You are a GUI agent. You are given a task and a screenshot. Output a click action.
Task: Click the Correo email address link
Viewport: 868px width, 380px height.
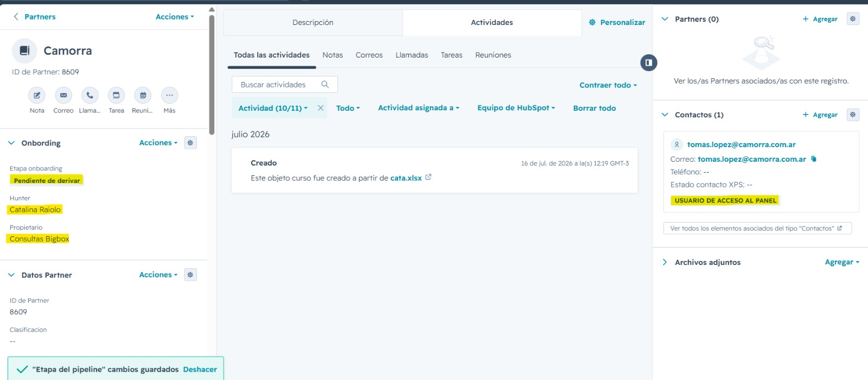[x=752, y=159]
